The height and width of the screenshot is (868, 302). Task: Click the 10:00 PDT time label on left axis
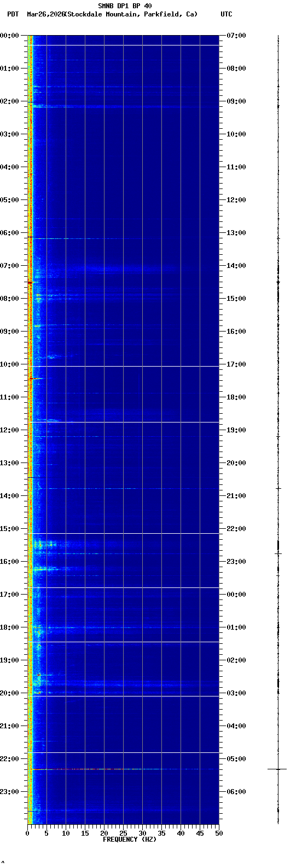9,364
